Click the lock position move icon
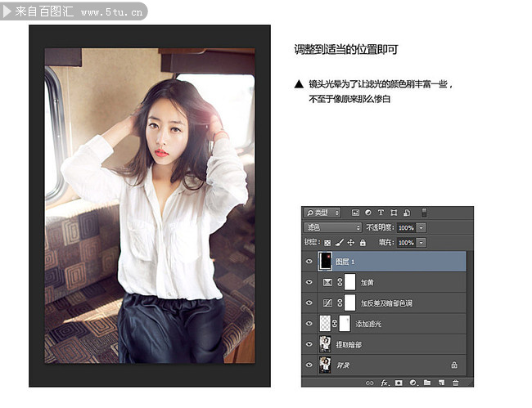 [350, 243]
